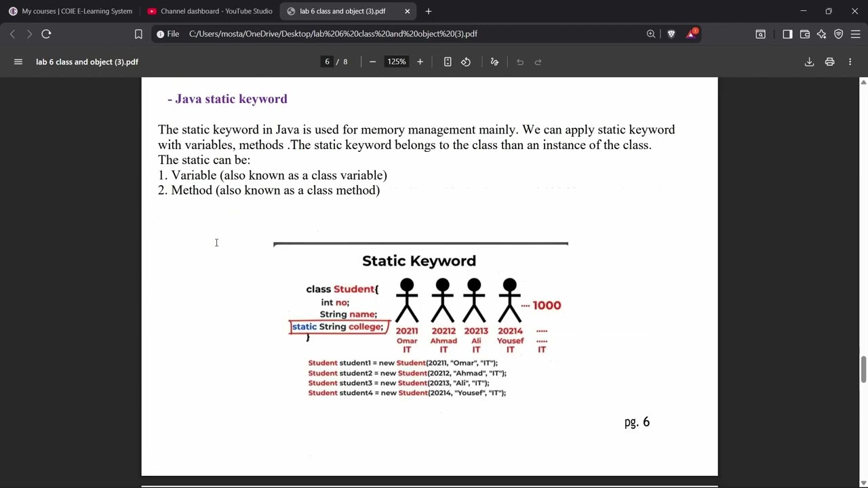Switch to Channel dashboard YouTube Studio tab

tap(210, 11)
